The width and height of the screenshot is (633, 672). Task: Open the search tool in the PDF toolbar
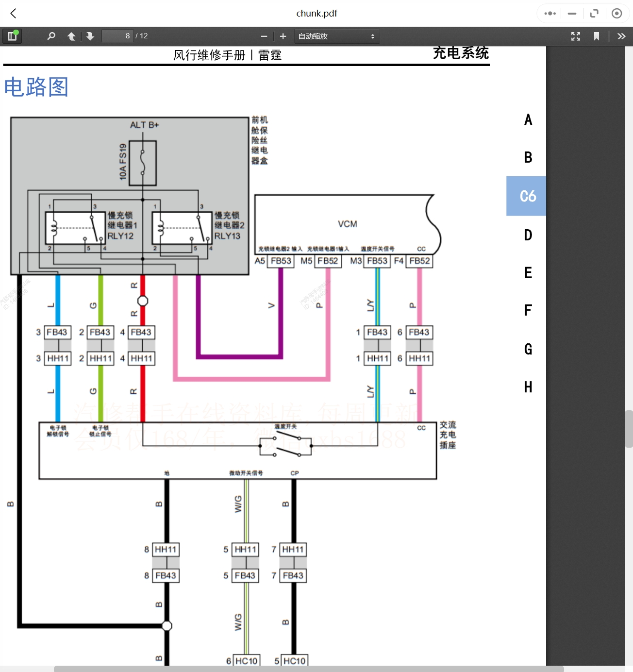51,35
